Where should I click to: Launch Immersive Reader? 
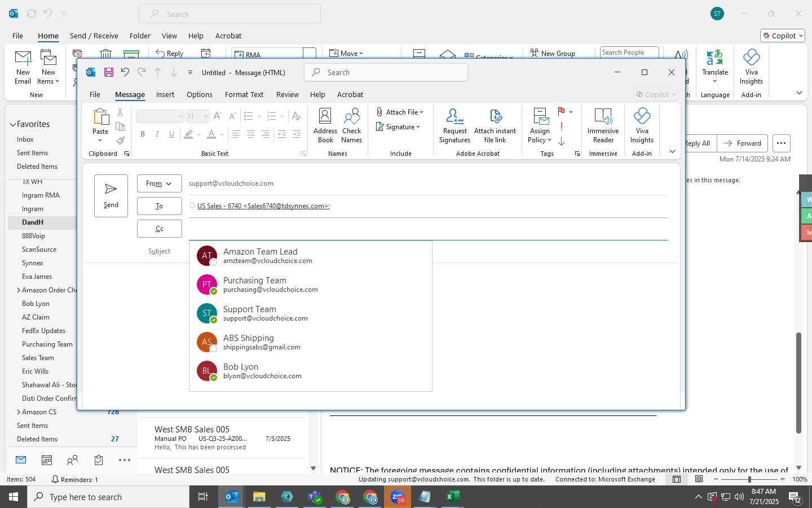click(603, 125)
